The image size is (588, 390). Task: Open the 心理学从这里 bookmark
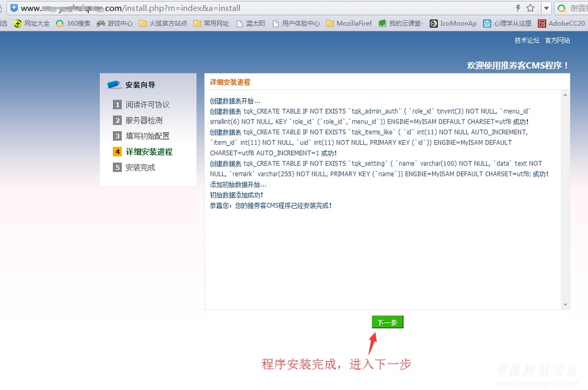[507, 24]
